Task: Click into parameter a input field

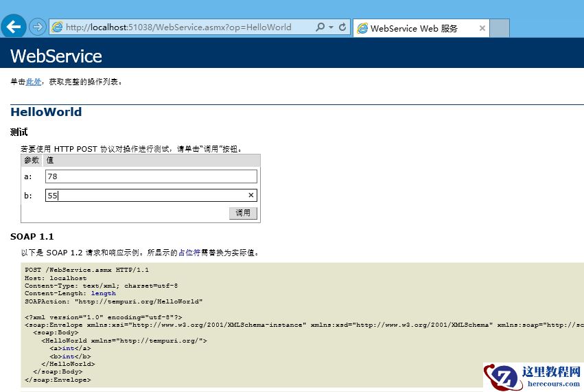Action: point(151,176)
